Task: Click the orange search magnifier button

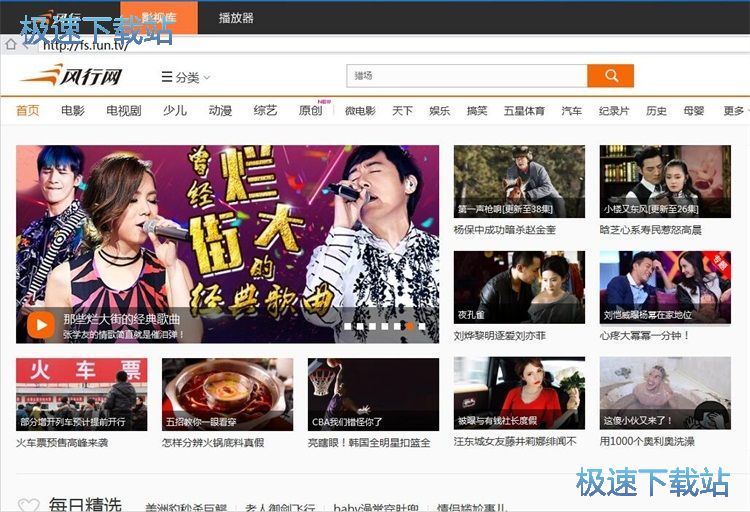Action: pyautogui.click(x=610, y=76)
